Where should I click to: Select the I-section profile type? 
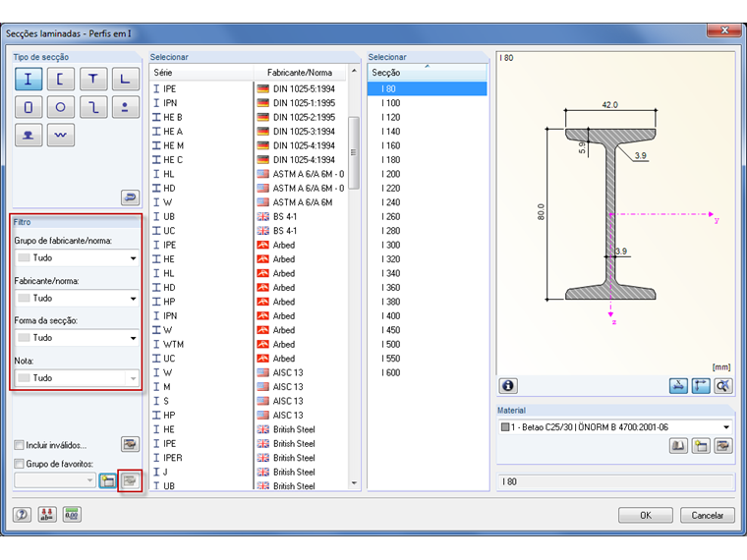click(x=29, y=79)
